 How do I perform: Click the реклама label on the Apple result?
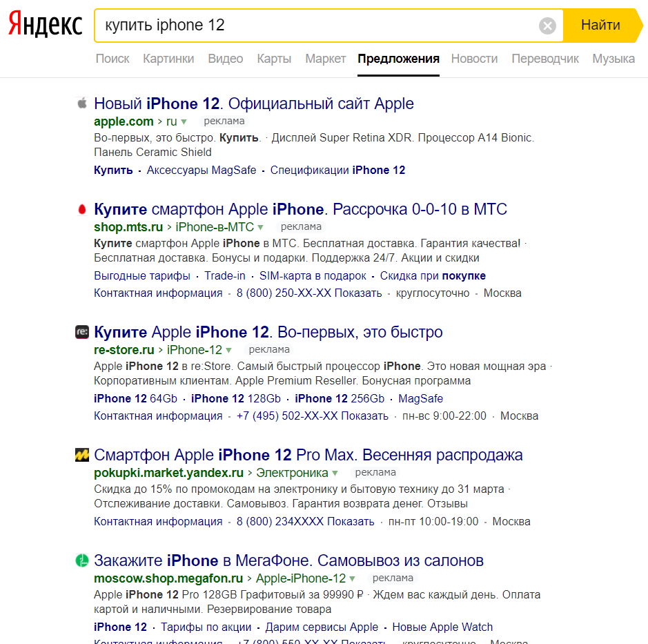(x=224, y=121)
